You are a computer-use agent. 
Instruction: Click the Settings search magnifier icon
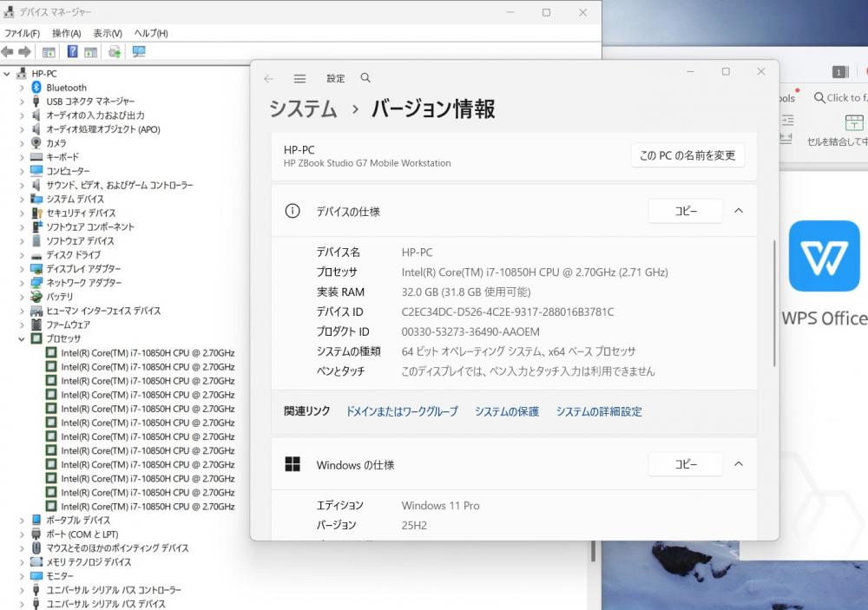[365, 78]
